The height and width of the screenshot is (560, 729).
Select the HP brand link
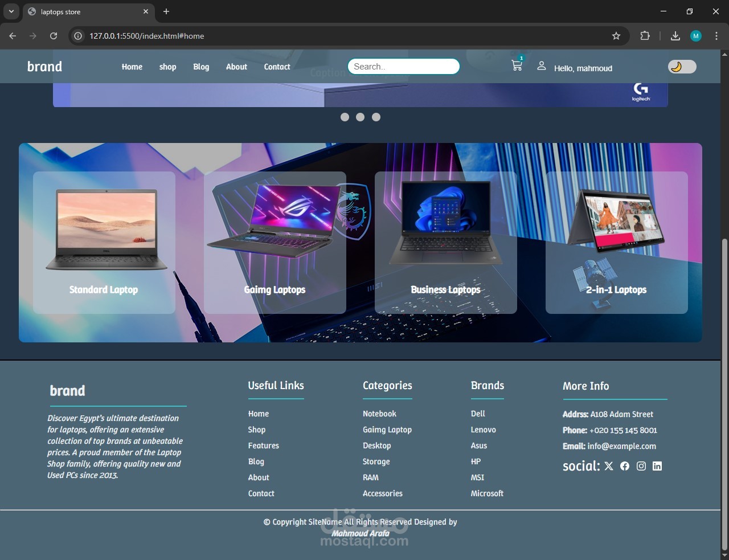tap(476, 461)
